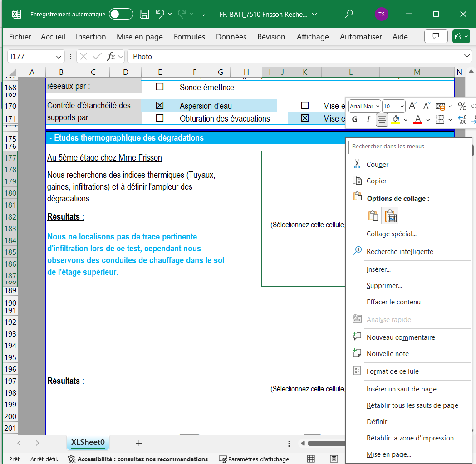Viewport: 476px width, 464px height.
Task: Open the Undo history dropdown arrow
Action: (170, 14)
